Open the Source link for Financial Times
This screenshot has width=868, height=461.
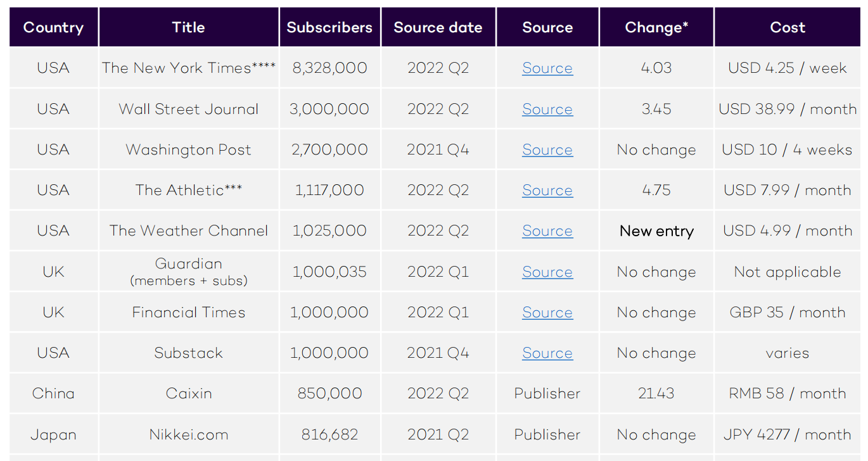547,312
